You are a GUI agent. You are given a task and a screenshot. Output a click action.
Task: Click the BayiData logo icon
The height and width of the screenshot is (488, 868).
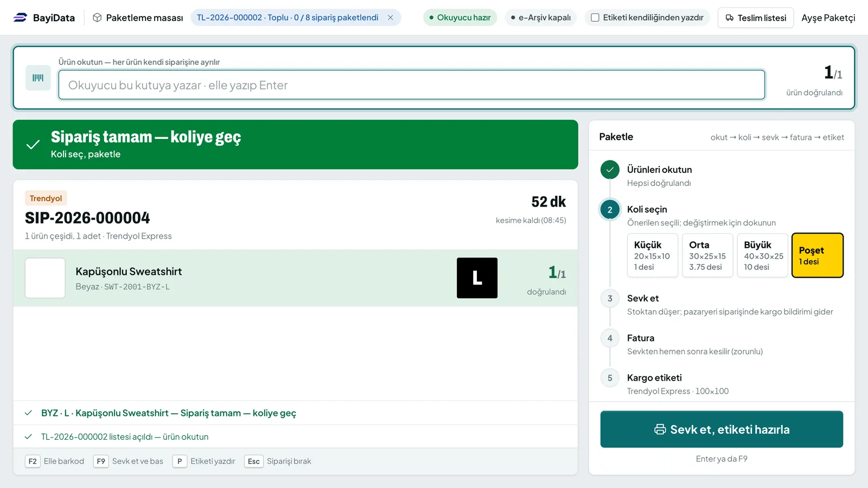pyautogui.click(x=20, y=17)
